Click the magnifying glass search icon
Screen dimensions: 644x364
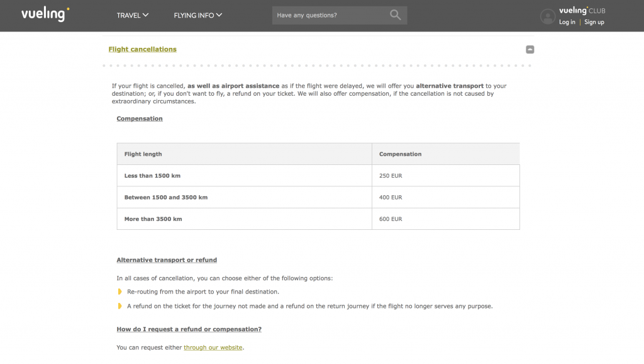(395, 15)
